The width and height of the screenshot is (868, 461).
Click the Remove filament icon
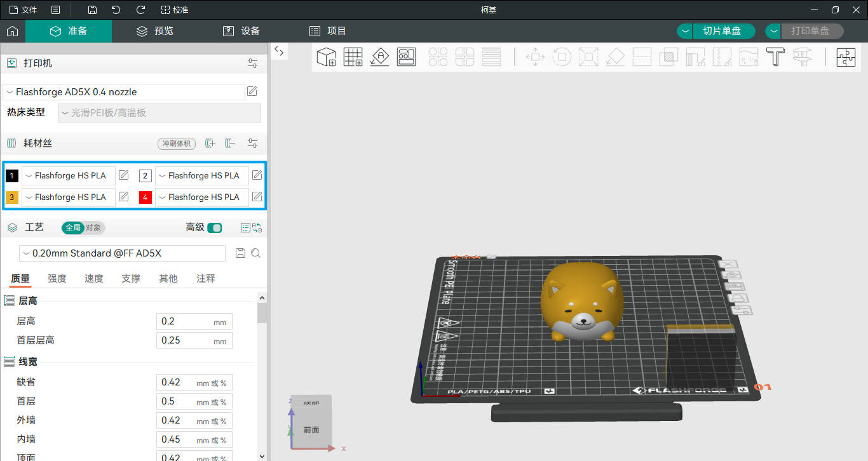pos(230,144)
